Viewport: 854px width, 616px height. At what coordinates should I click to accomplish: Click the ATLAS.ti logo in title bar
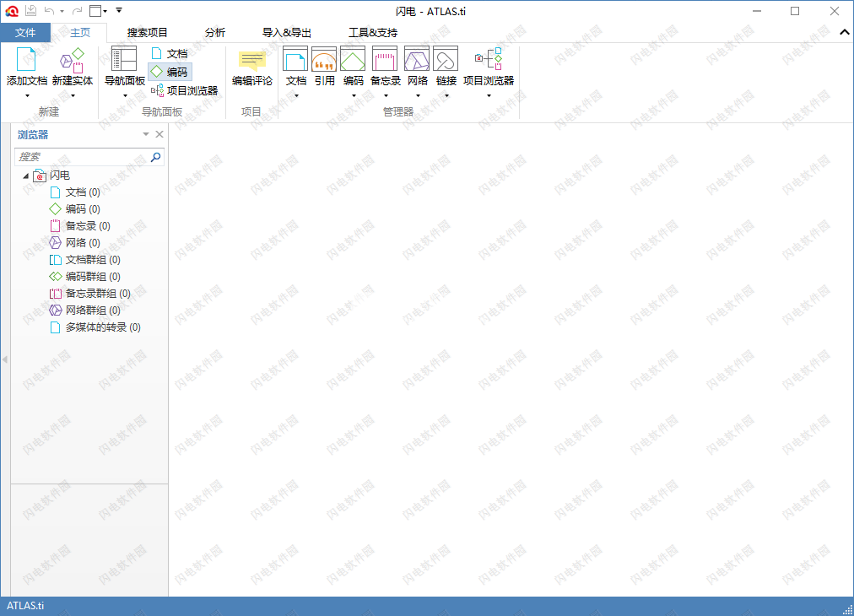click(12, 11)
